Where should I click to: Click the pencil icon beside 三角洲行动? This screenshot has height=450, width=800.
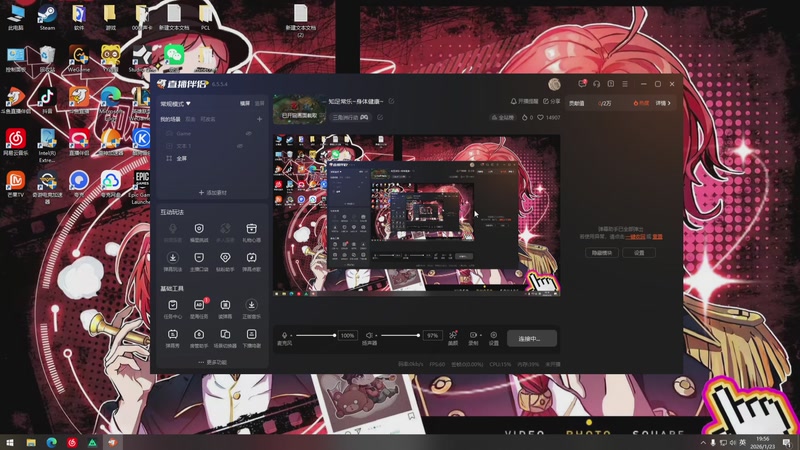pyautogui.click(x=380, y=117)
